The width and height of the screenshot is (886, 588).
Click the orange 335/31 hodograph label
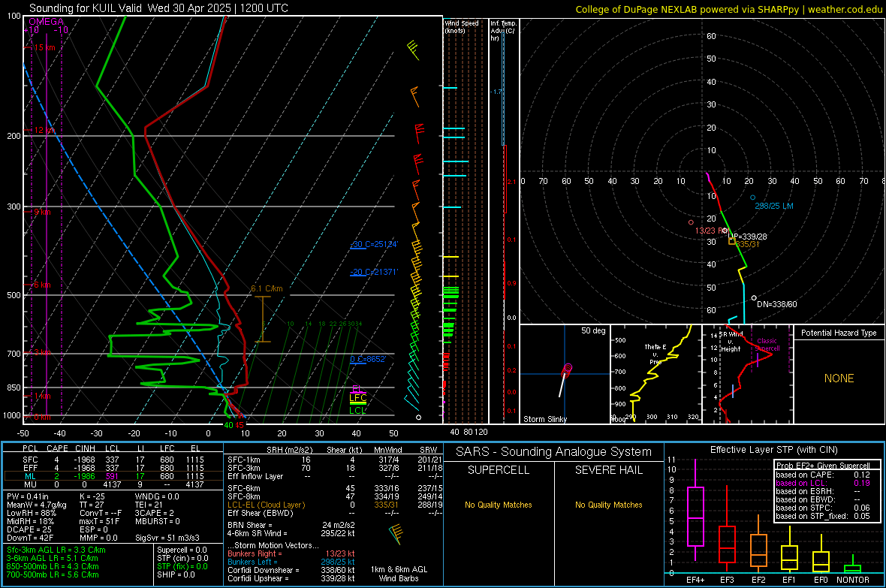(x=747, y=244)
